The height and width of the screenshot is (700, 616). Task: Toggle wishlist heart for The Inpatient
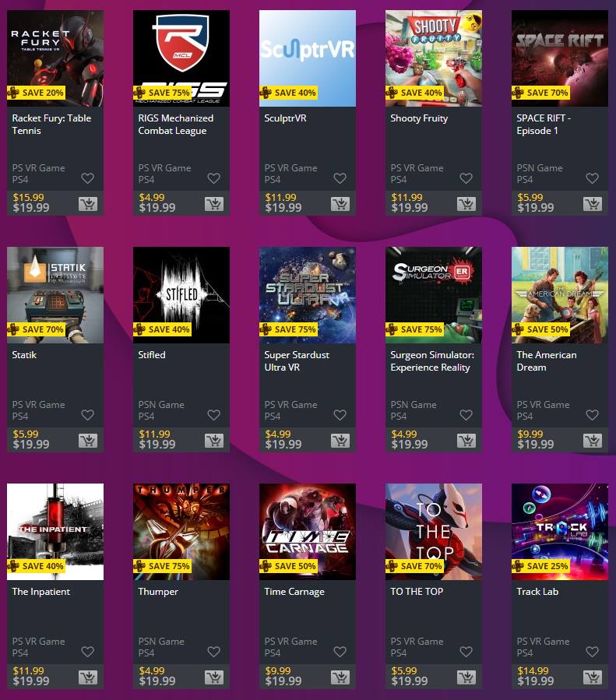point(87,652)
